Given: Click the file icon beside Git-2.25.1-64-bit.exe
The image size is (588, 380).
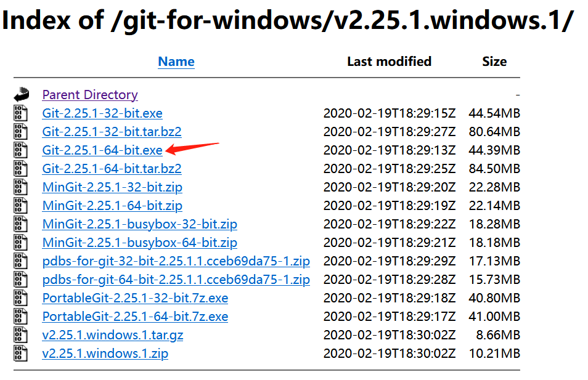Looking at the screenshot, I should [20, 150].
